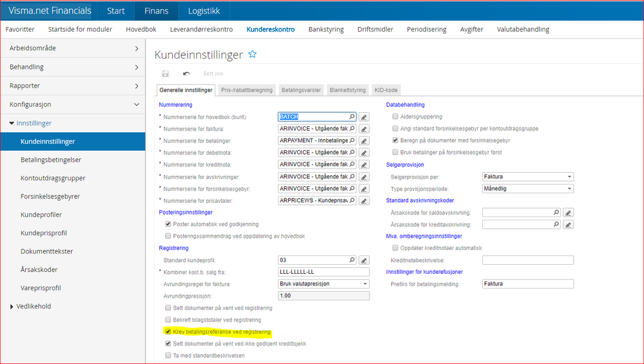The width and height of the screenshot is (644, 364).
Task: Check Sett dokumenter på vent ved registrering
Action: click(168, 308)
